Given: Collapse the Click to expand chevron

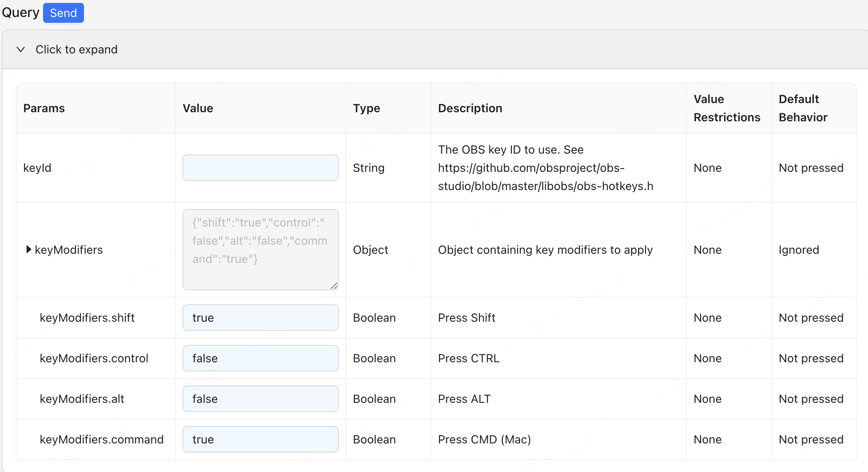Looking at the screenshot, I should (21, 49).
